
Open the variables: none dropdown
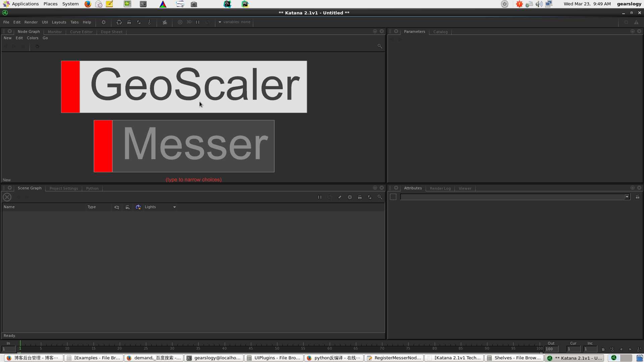pyautogui.click(x=234, y=22)
